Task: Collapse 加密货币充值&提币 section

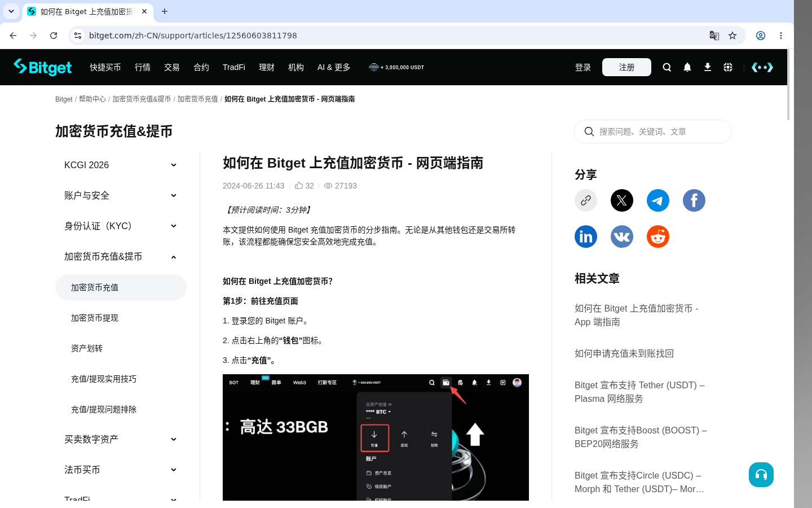Action: click(121, 256)
